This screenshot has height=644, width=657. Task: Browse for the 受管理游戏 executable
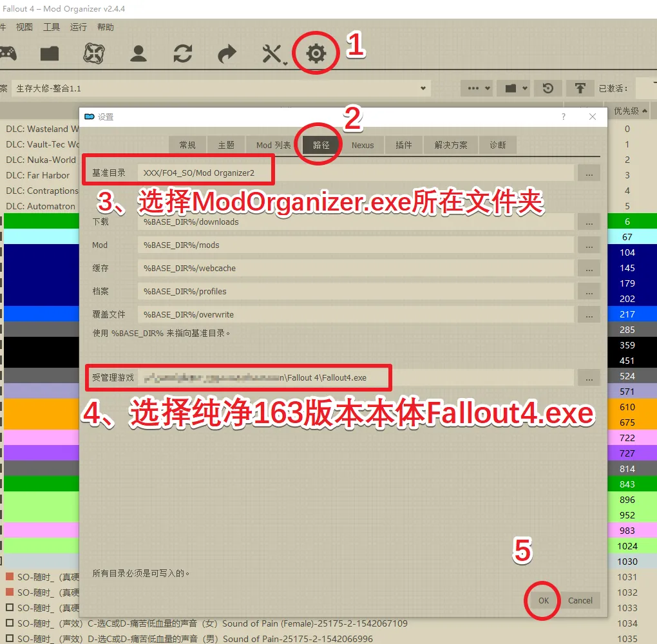click(x=589, y=377)
